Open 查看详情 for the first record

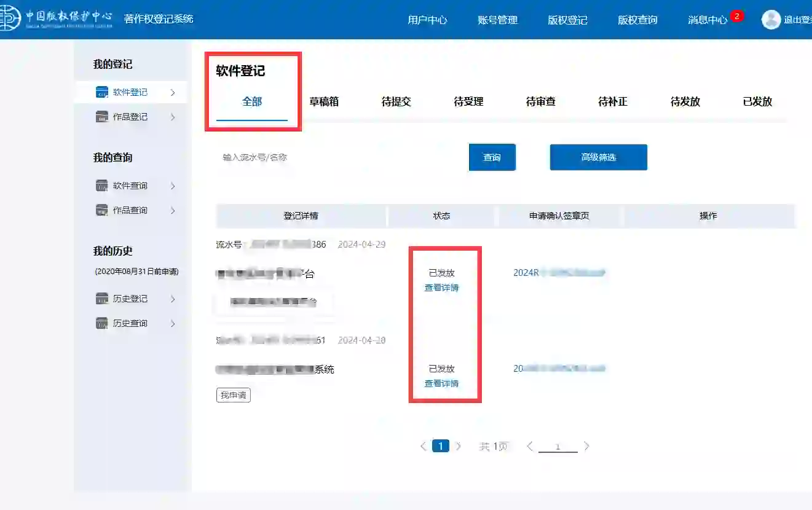pos(441,287)
